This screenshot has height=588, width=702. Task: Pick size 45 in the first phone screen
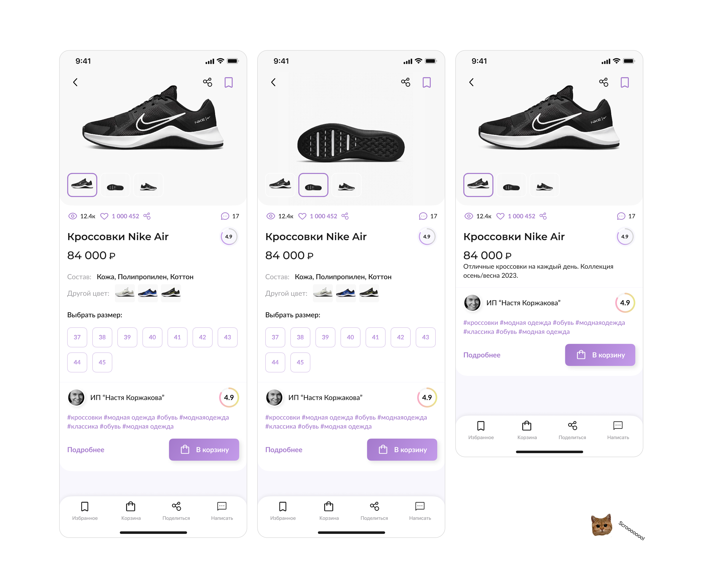[102, 362]
